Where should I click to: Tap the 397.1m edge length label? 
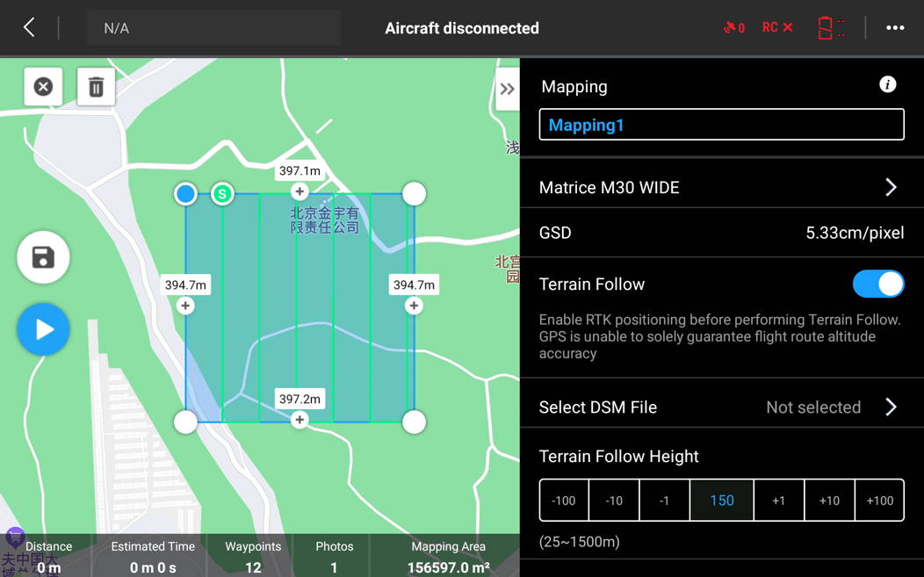300,171
